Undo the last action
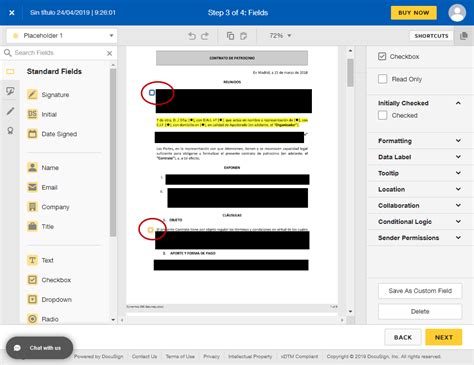The image size is (474, 365). (x=192, y=36)
